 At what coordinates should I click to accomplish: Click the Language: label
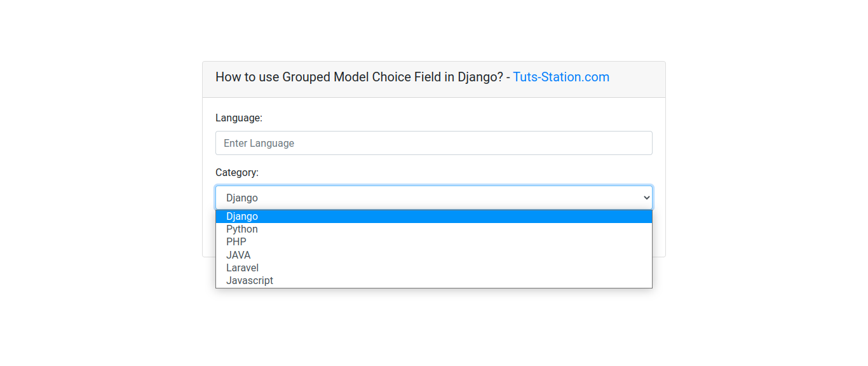point(238,118)
